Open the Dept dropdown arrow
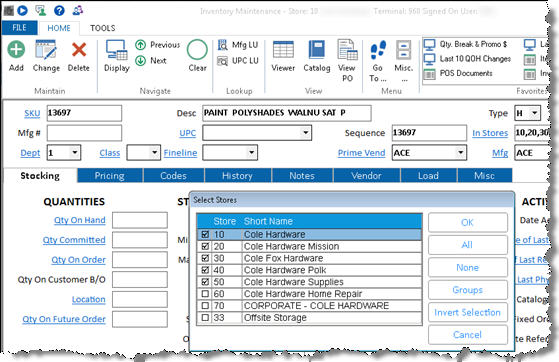Screen dimensions: 559x362 [x=75, y=153]
